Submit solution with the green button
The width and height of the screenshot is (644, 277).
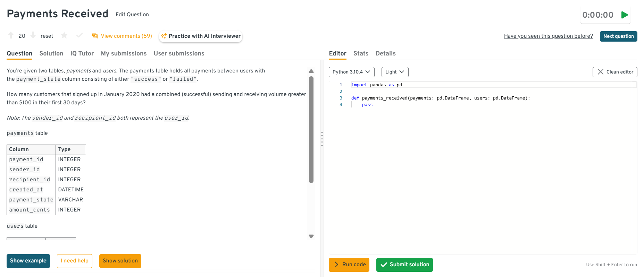[x=404, y=265]
